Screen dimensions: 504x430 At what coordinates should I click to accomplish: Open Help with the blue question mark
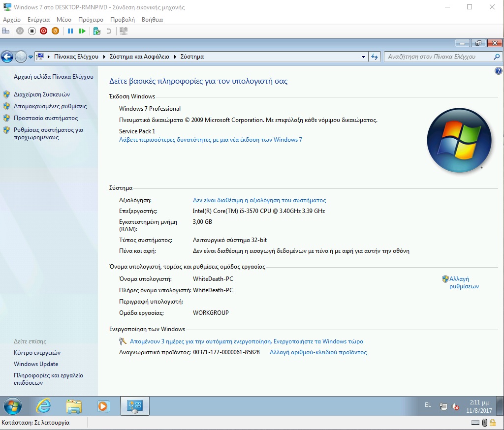pyautogui.click(x=498, y=71)
